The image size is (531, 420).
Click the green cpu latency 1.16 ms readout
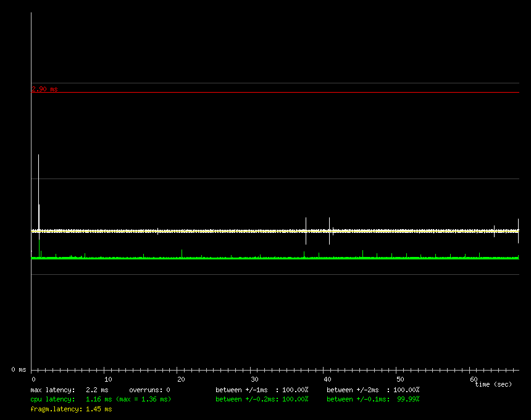click(101, 399)
